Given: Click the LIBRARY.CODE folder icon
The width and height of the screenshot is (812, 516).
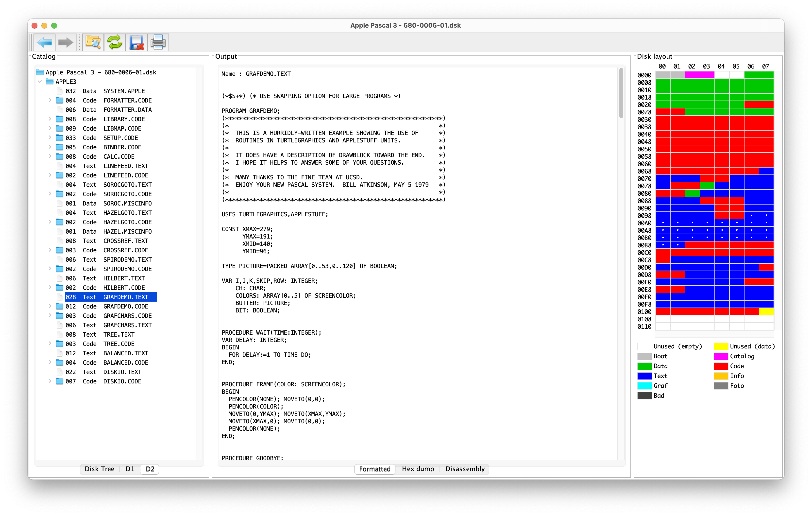Looking at the screenshot, I should [60, 119].
